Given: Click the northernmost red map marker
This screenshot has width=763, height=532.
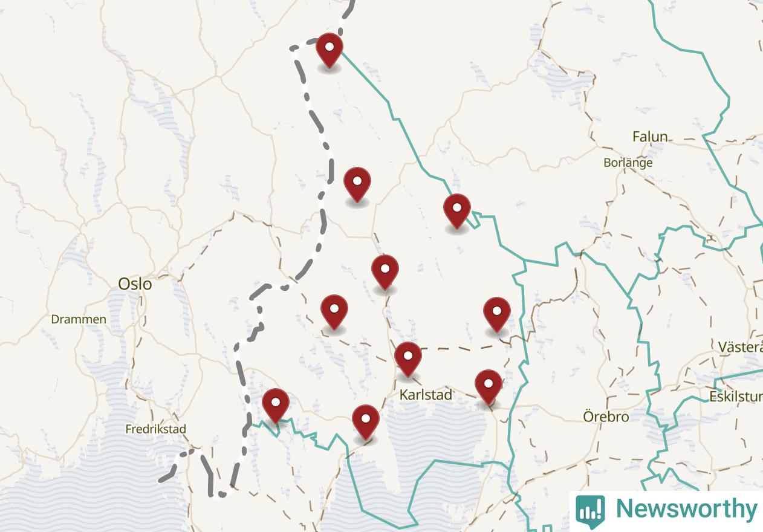Looking at the screenshot, I should tap(330, 51).
